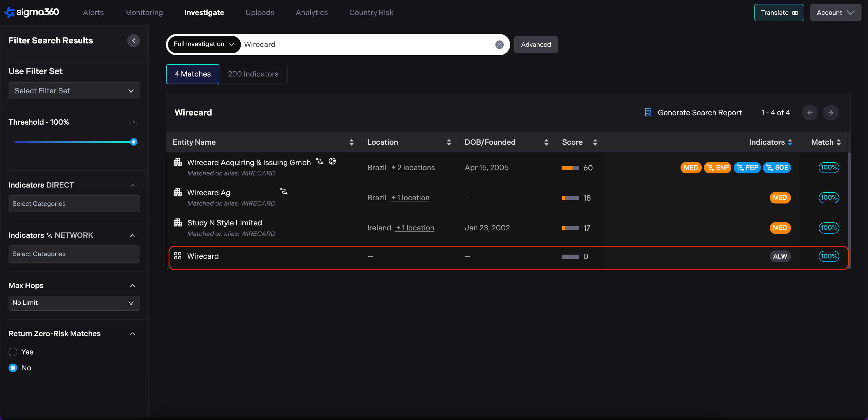
Task: Open the Full Investigation search type dropdown
Action: [x=204, y=44]
